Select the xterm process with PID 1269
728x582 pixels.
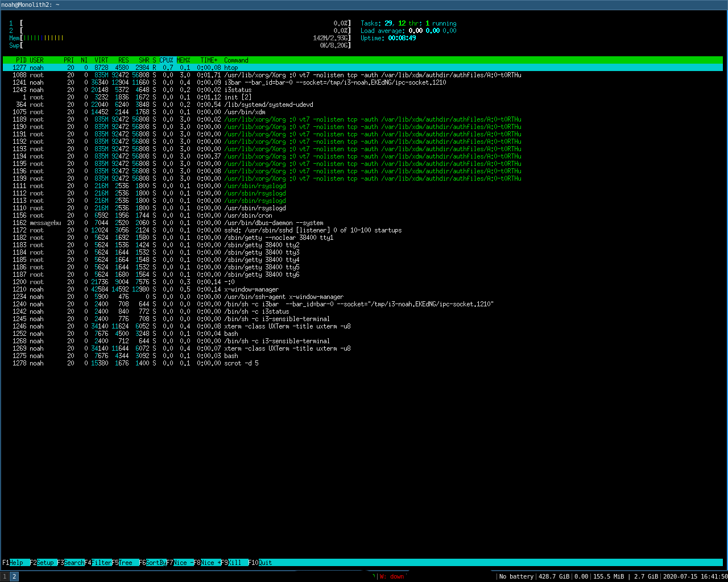click(363, 348)
